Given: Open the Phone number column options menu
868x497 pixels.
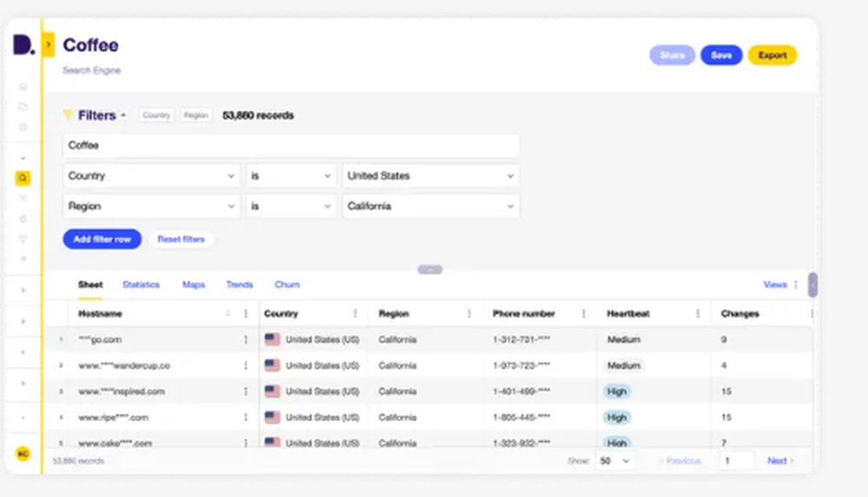Looking at the screenshot, I should tap(583, 314).
